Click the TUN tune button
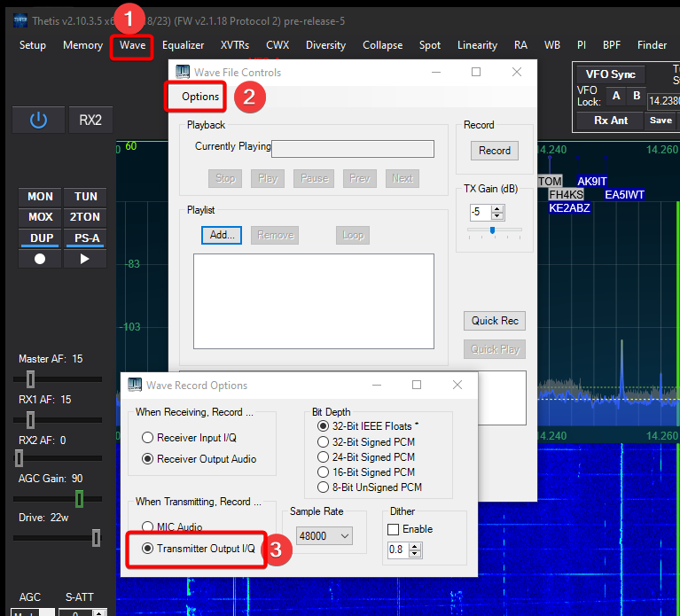Viewport: 680px width, 616px height. pos(86,197)
